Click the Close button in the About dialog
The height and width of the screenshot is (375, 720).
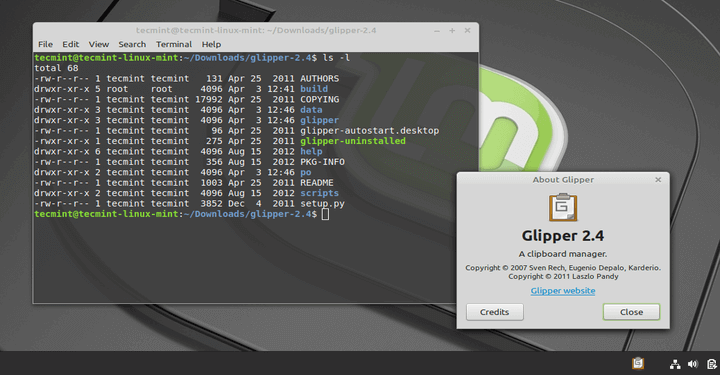pos(631,312)
